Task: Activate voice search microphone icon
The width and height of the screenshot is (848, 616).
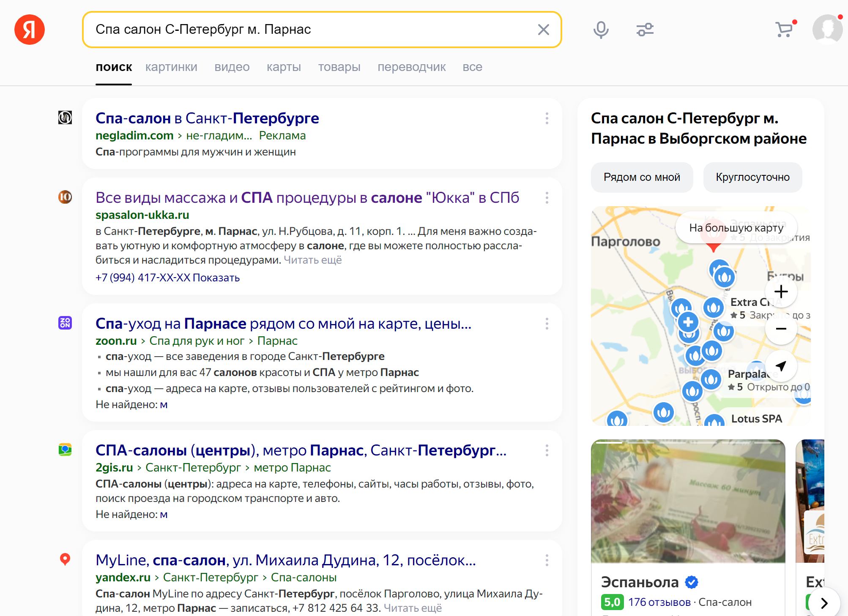Action: click(601, 30)
